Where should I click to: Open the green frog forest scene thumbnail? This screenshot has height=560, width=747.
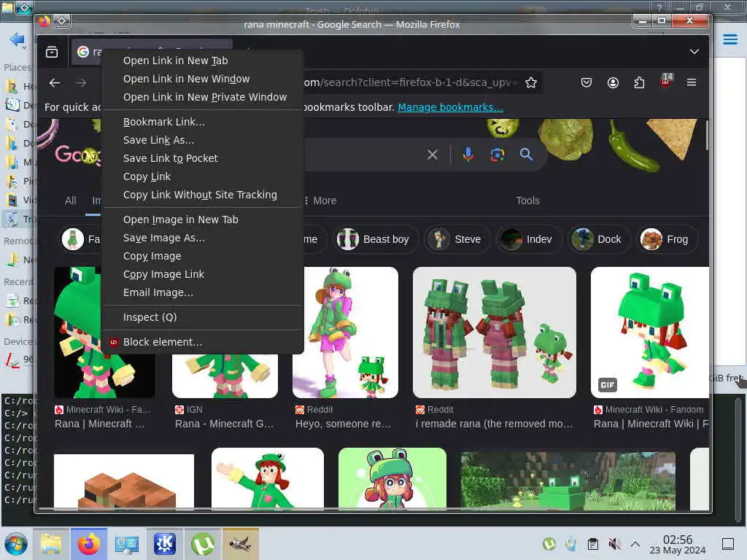pos(568,481)
